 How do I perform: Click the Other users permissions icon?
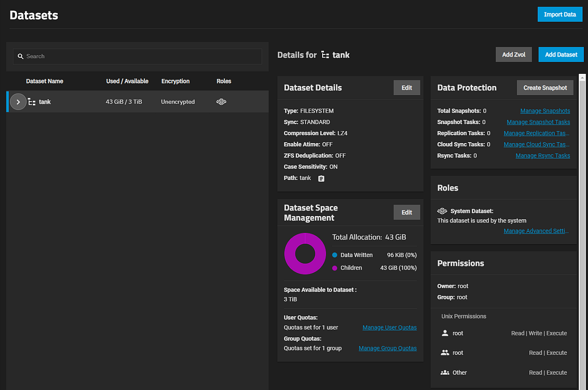(445, 372)
